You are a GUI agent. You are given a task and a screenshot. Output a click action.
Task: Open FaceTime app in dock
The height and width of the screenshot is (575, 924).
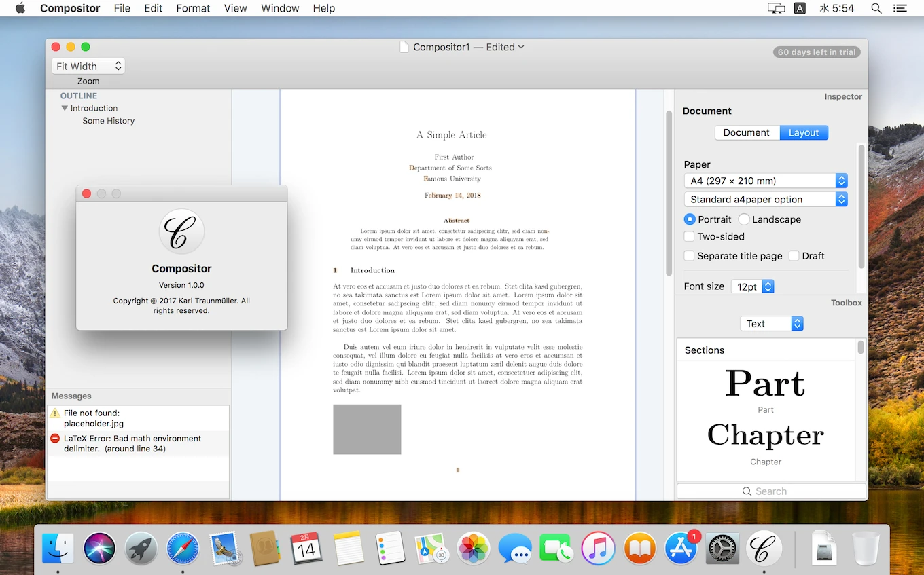556,548
